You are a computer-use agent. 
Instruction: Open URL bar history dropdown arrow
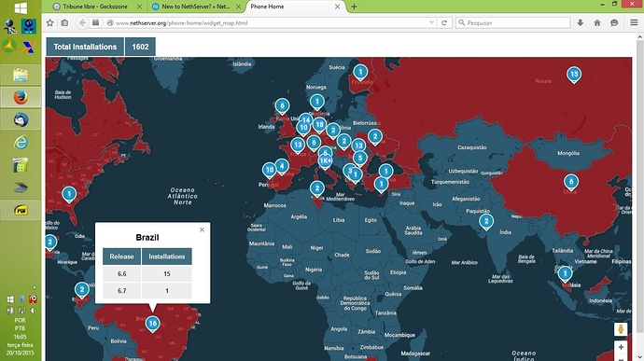(x=431, y=23)
